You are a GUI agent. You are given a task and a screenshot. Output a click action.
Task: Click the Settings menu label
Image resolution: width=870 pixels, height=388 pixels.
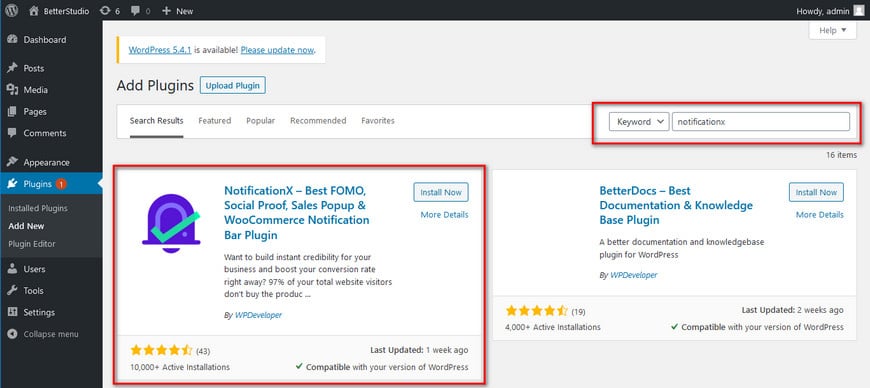[39, 312]
